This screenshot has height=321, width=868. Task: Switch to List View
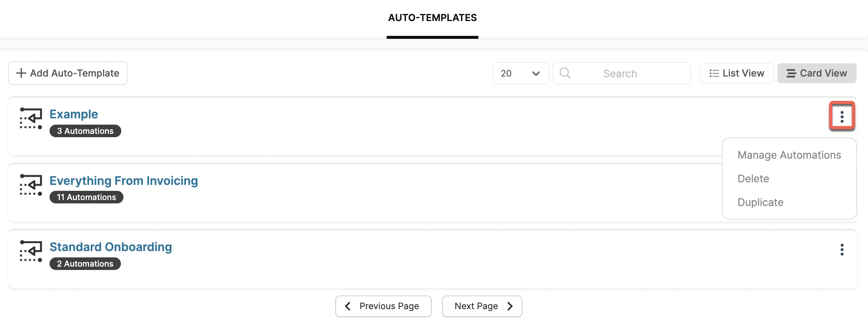point(736,73)
